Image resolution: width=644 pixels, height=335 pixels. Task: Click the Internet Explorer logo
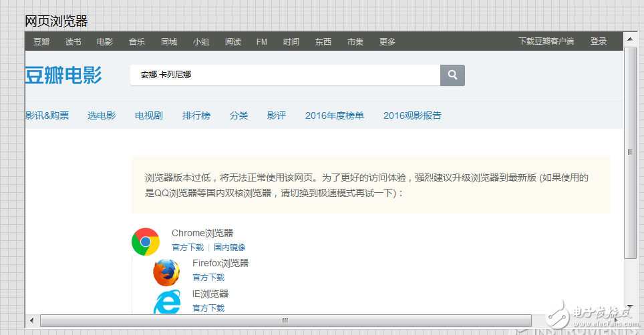[x=167, y=302]
